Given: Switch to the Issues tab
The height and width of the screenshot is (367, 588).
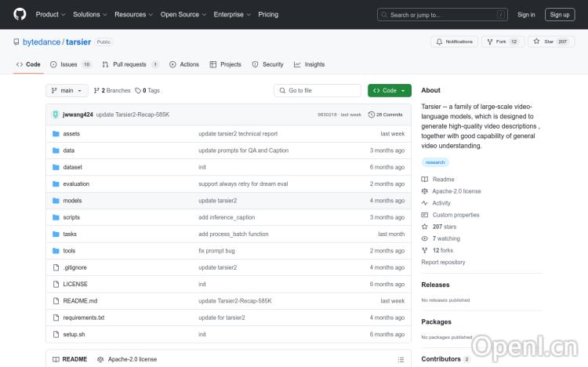Looking at the screenshot, I should point(71,64).
